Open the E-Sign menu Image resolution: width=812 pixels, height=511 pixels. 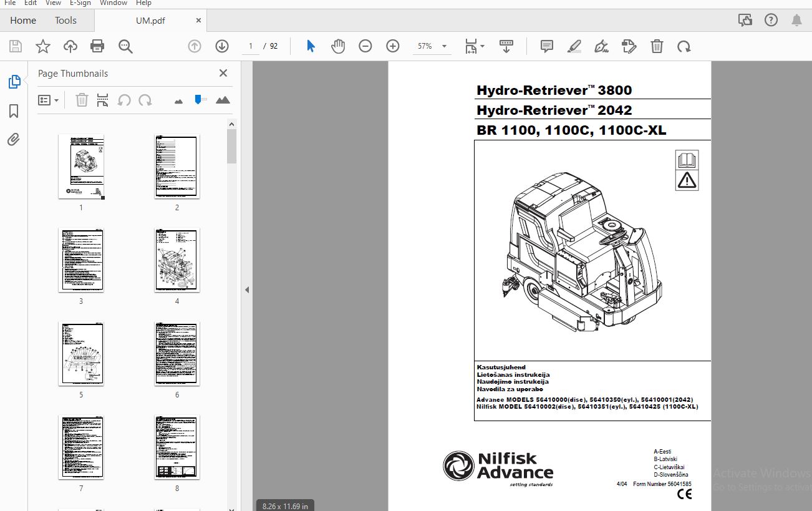[80, 3]
